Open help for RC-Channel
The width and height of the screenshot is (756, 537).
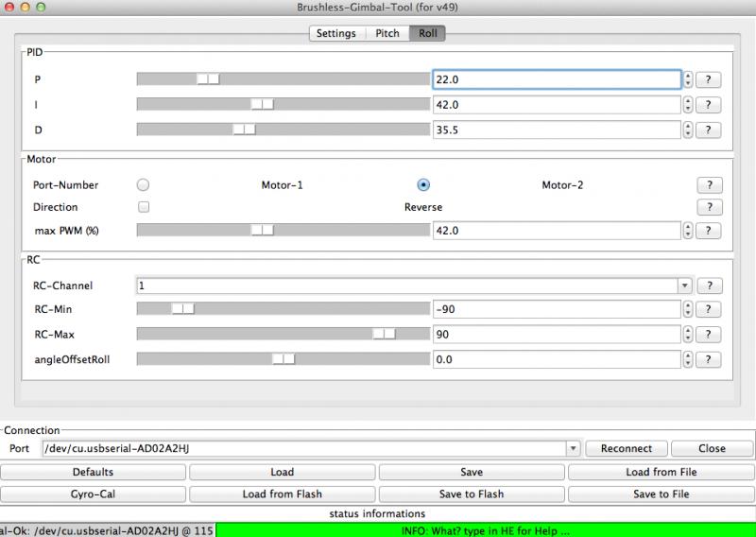(710, 286)
